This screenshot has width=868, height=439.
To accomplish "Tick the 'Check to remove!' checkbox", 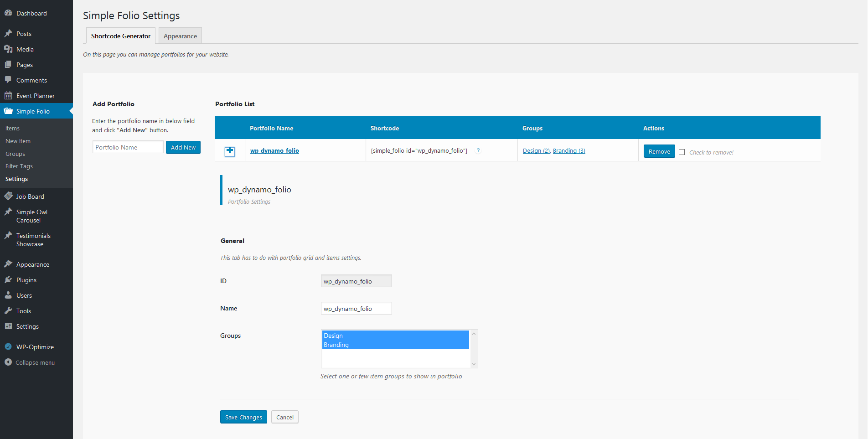I will coord(682,152).
